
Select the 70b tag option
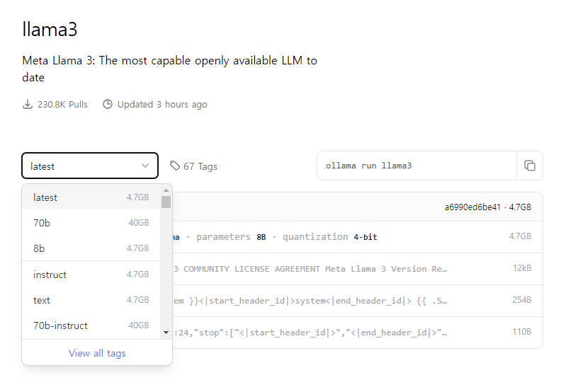[x=91, y=223]
